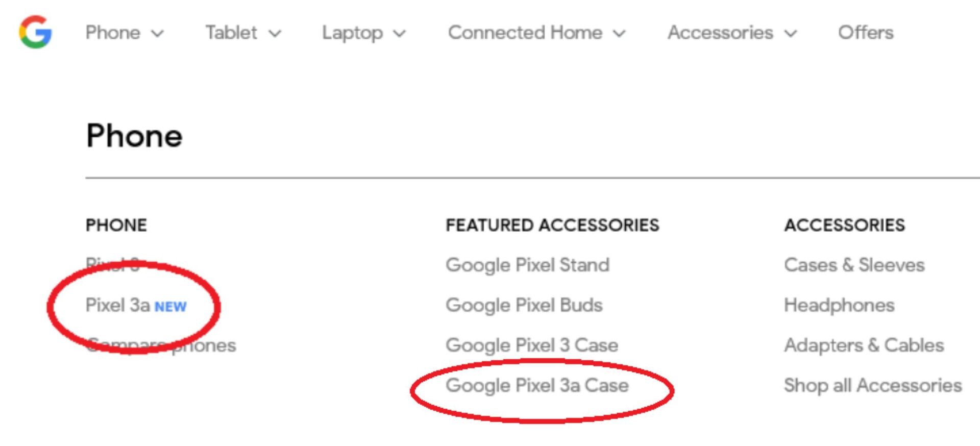Click Shop all Accessories
980x446 pixels.
click(872, 386)
